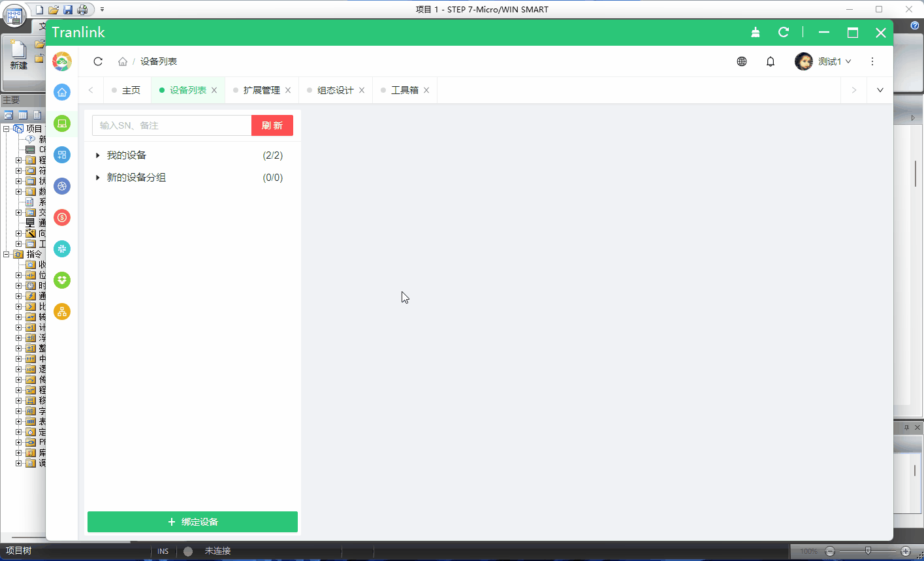
Task: Click the vertical scrollbar in STEP 7 right pane
Action: pyautogui.click(x=916, y=173)
